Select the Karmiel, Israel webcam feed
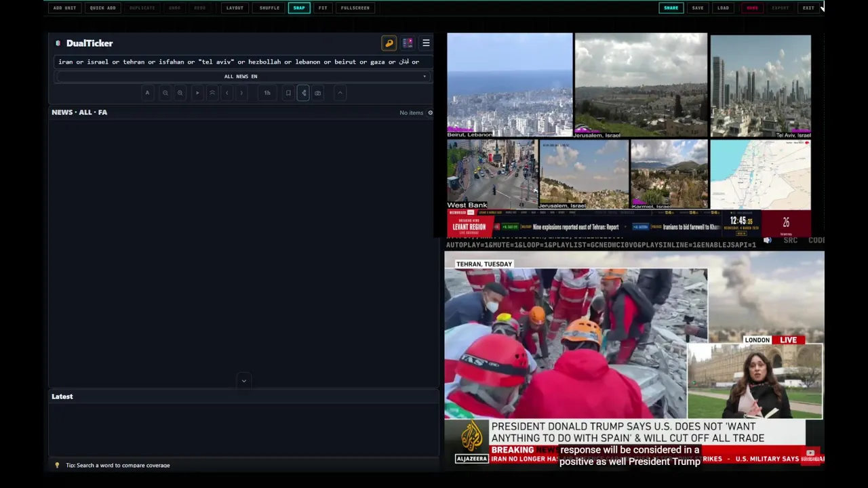The height and width of the screenshot is (488, 868). 669,174
